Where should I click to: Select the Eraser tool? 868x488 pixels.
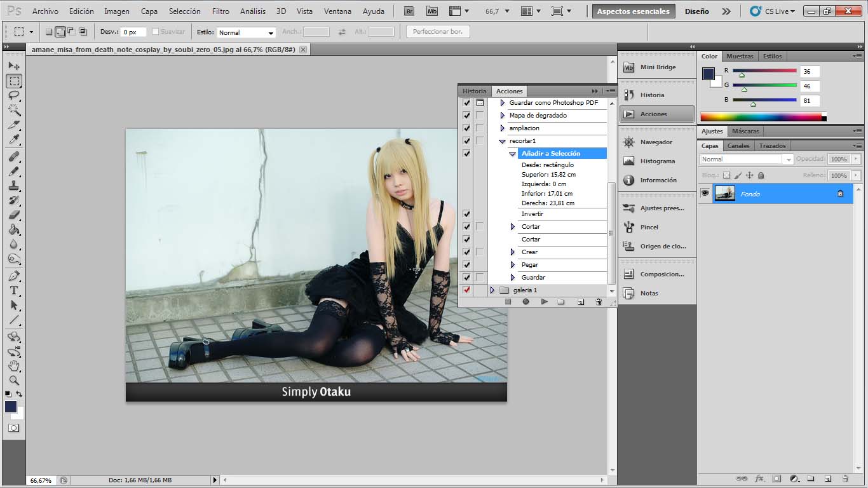[x=14, y=215]
